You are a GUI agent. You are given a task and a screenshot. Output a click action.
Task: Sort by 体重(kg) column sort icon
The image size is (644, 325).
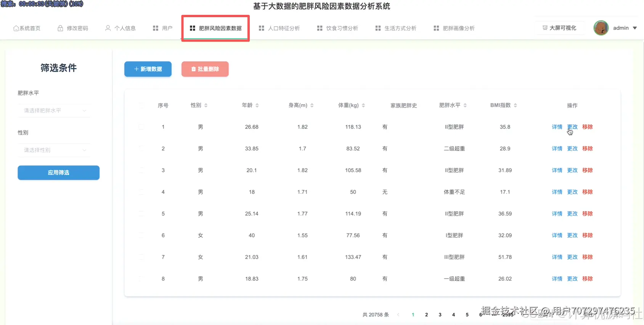[x=363, y=105]
